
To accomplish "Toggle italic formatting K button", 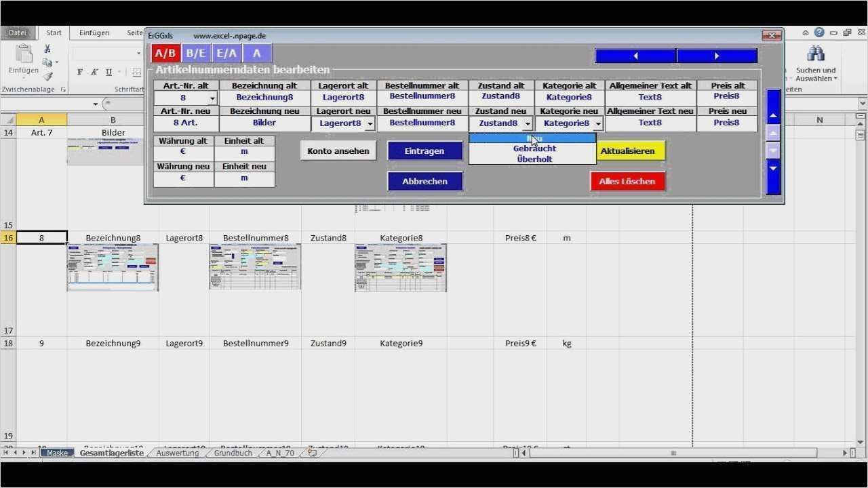I will click(94, 72).
